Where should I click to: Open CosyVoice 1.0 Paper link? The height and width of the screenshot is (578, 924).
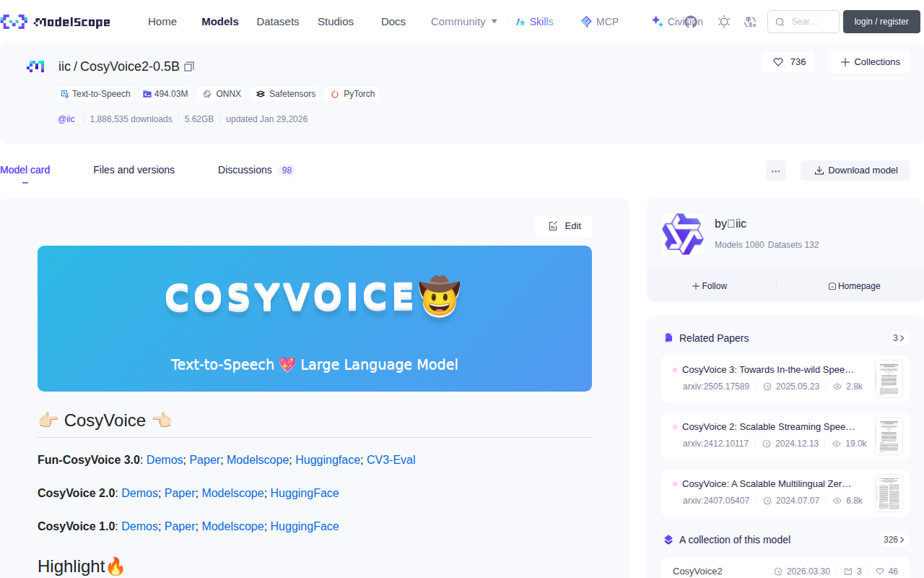180,526
